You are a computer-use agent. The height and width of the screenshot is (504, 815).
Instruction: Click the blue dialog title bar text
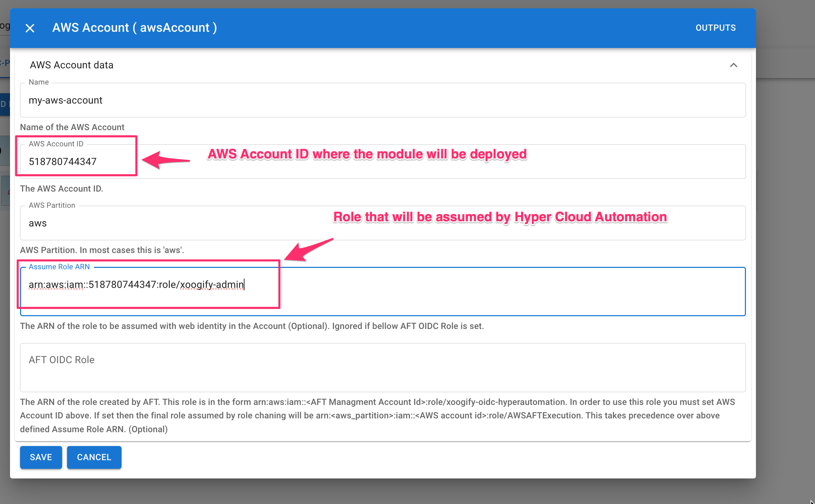click(135, 27)
